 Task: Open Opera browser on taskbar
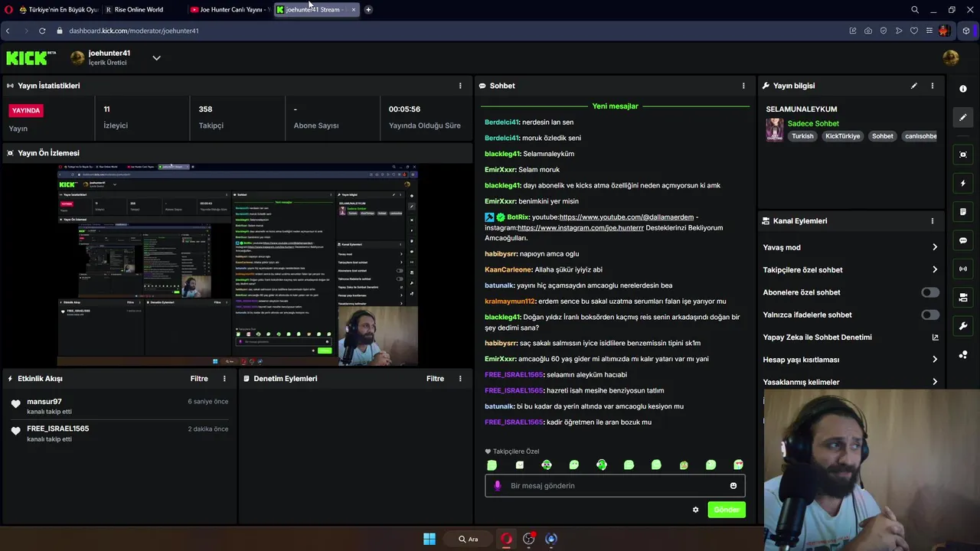pos(506,539)
